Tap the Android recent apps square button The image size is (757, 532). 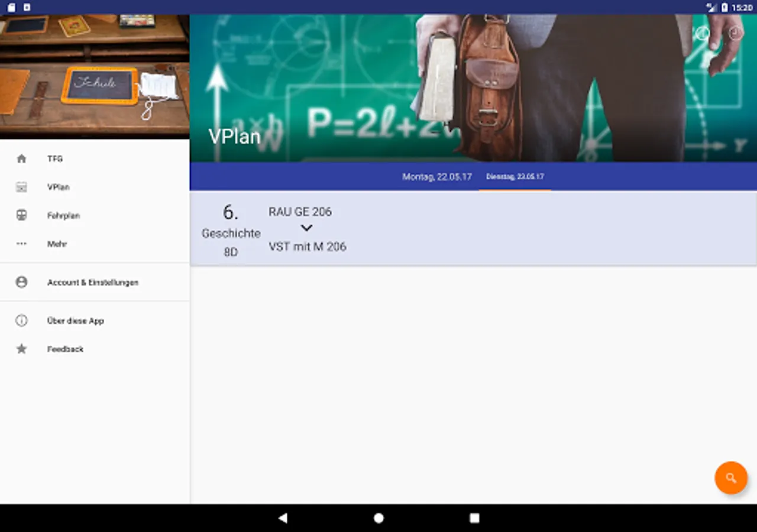point(474,518)
